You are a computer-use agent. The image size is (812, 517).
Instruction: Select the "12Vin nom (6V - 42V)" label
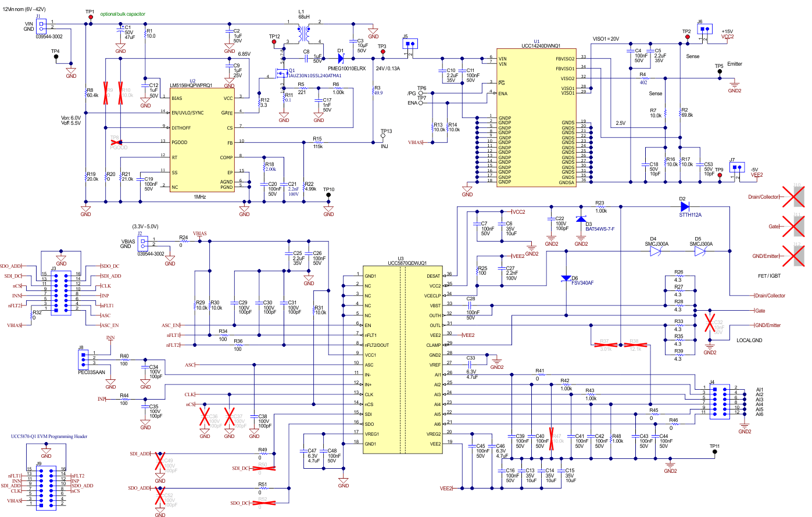click(25, 9)
